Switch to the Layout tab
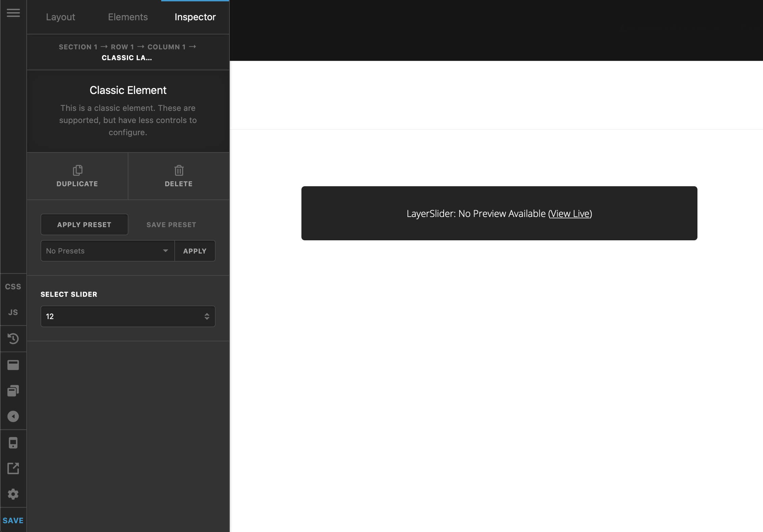Screen dimensions: 763x532 click(x=60, y=17)
